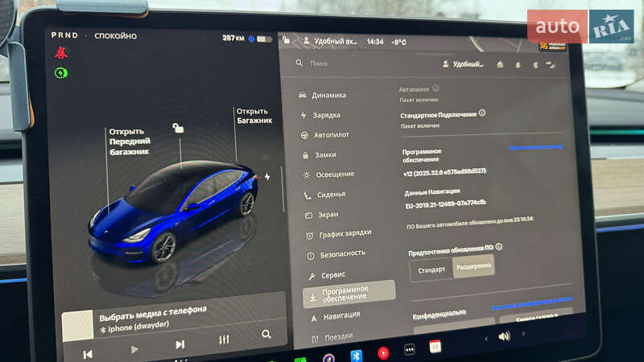Screen dimensions: 644x362
Task: Skip to previous track in media player
Action: tap(88, 354)
